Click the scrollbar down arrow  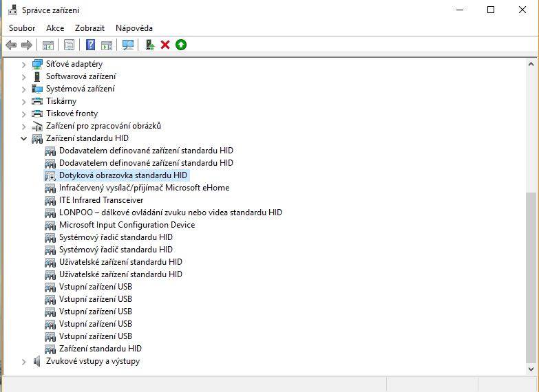[x=531, y=369]
